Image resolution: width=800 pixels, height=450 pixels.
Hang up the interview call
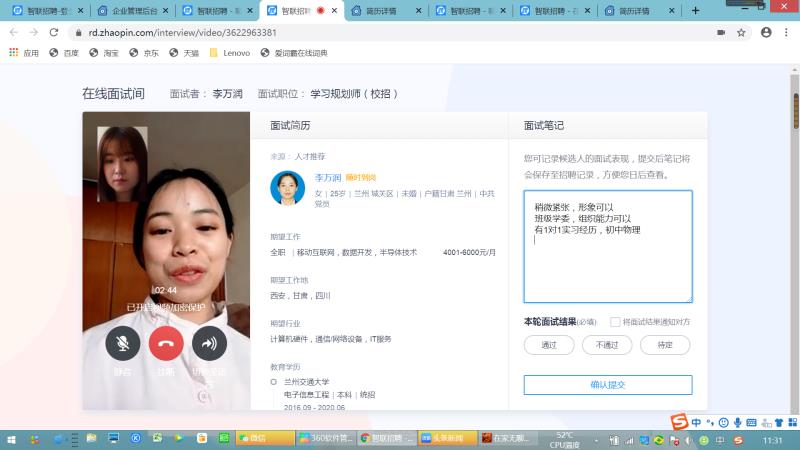coord(166,343)
